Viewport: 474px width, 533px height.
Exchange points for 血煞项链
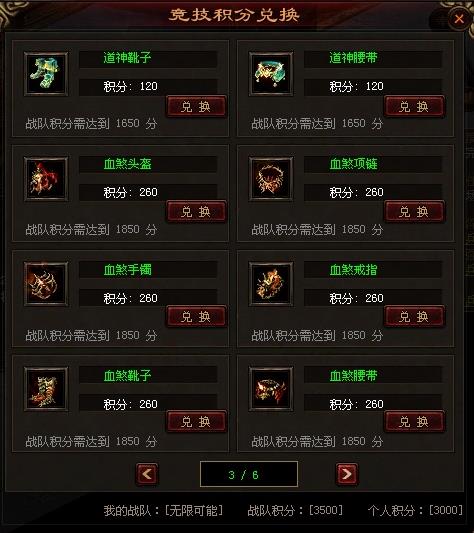coord(414,212)
